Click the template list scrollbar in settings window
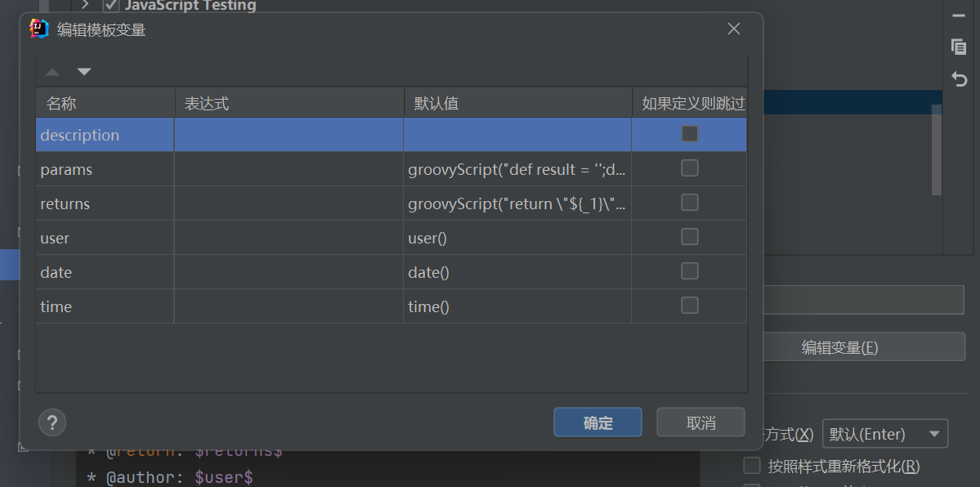This screenshot has width=980, height=487. [936, 150]
